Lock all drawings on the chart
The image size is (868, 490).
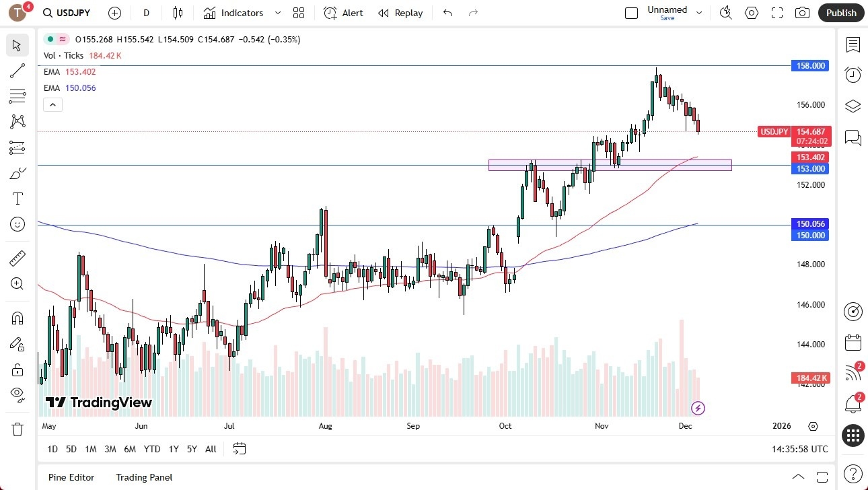[x=17, y=370]
